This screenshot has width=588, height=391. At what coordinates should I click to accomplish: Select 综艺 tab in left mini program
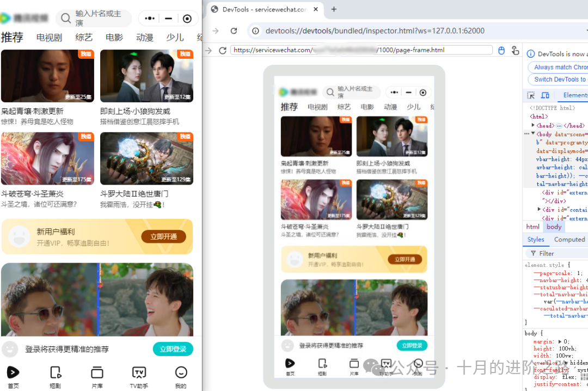tap(84, 38)
